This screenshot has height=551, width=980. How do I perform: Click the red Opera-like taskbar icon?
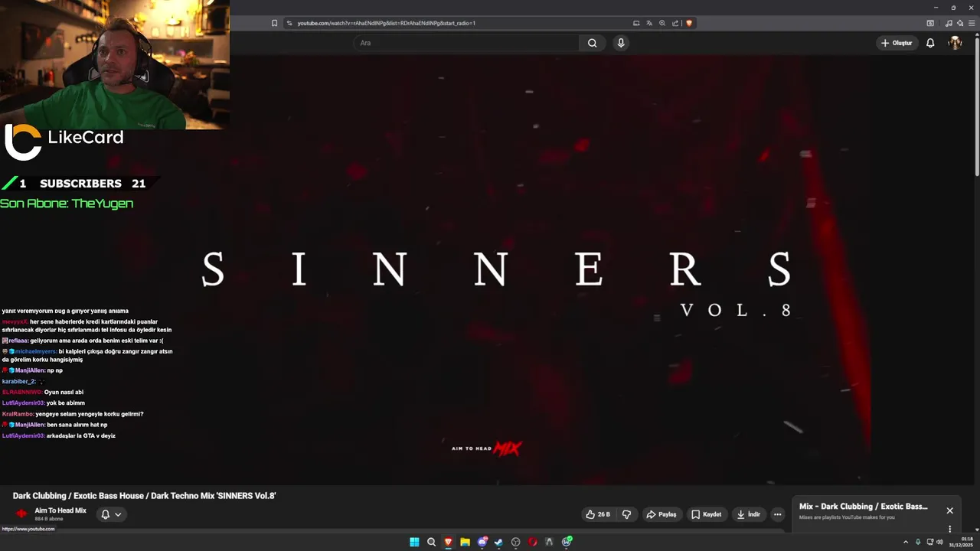(532, 542)
